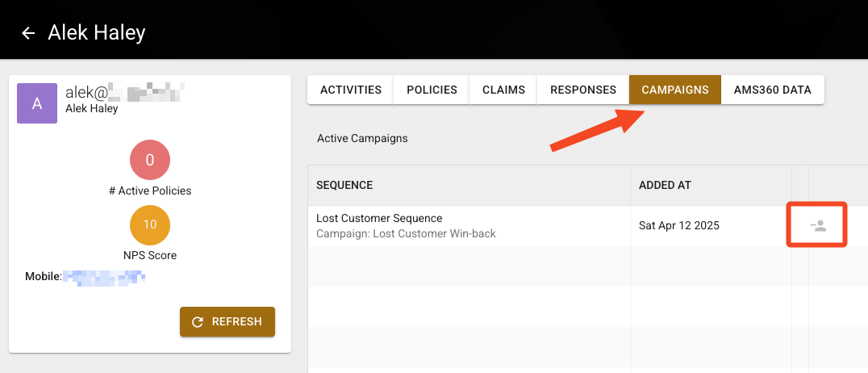The width and height of the screenshot is (868, 373).
Task: Click the Sat Apr 12 2025 date cell
Action: (678, 226)
